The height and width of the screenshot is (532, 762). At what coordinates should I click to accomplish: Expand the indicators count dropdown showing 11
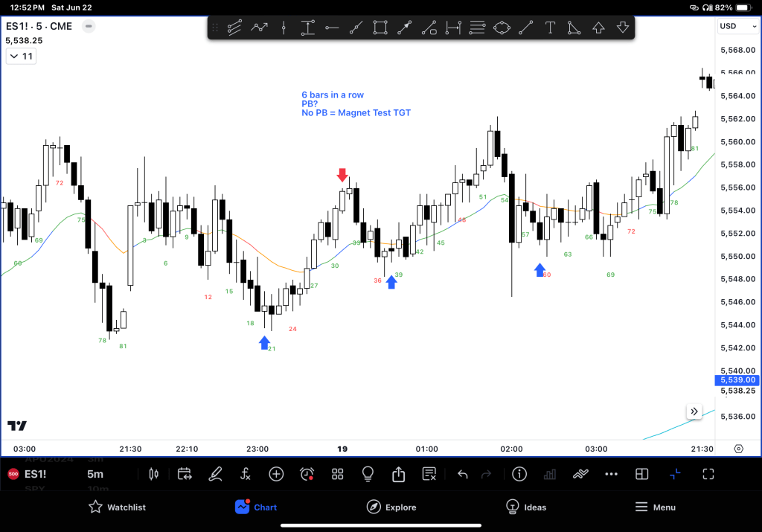point(21,57)
